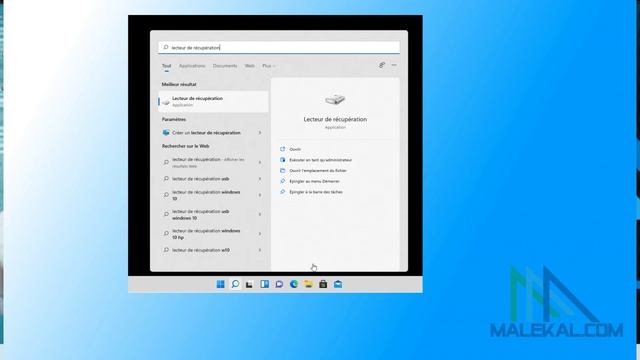Click the pin icon beside 'Épingler au menu Démarrer'
The height and width of the screenshot is (360, 640).
282,181
